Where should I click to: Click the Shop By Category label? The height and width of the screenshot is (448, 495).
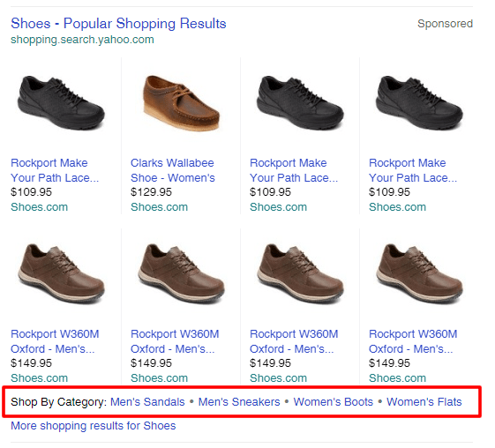[x=59, y=402]
